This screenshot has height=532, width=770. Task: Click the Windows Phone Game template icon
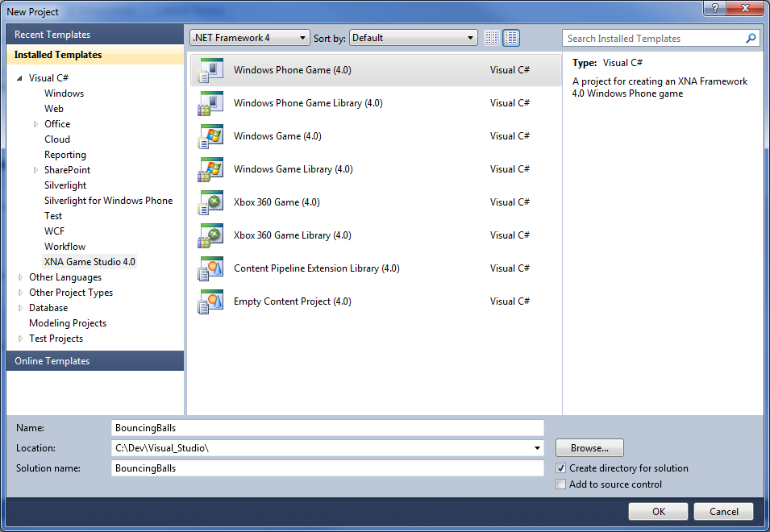(210, 70)
